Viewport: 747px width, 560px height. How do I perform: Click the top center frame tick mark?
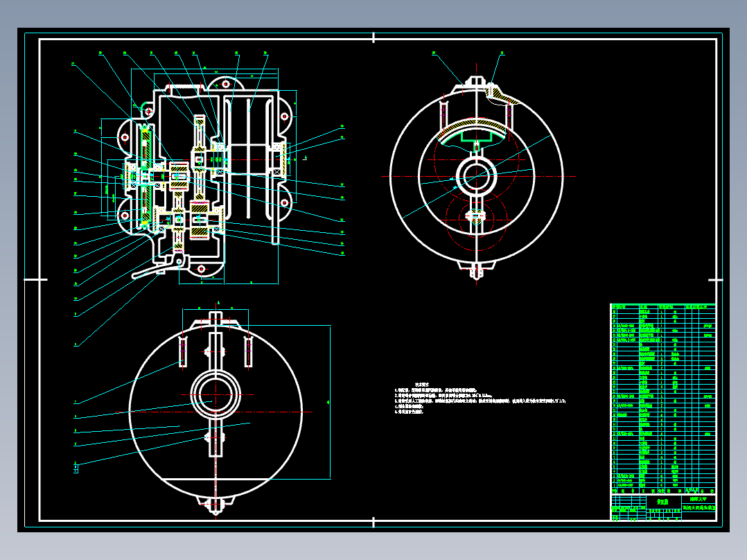point(373,37)
